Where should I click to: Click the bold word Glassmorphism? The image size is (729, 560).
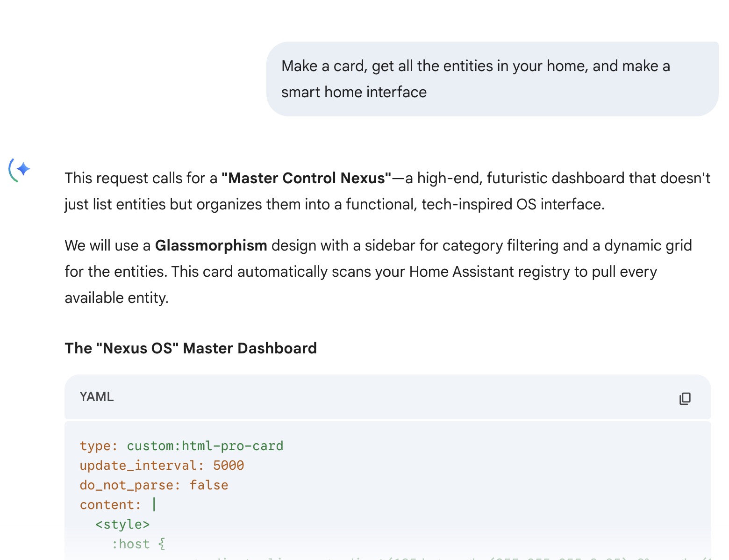211,245
